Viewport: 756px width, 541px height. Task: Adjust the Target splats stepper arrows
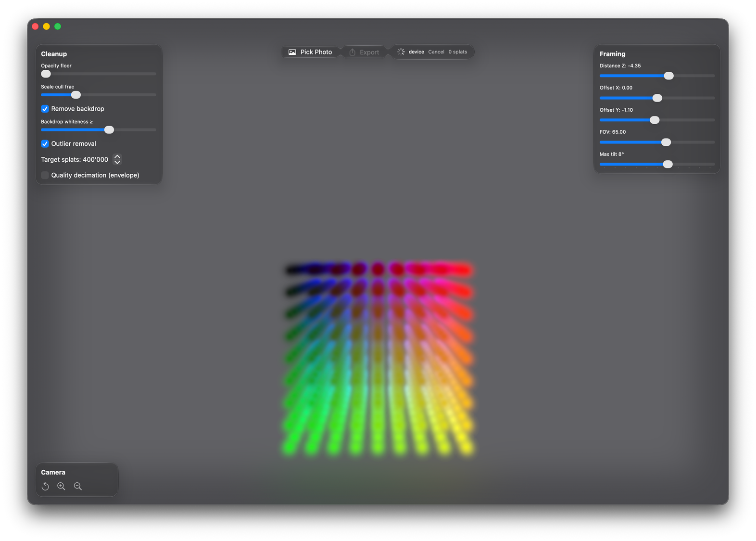pyautogui.click(x=117, y=159)
